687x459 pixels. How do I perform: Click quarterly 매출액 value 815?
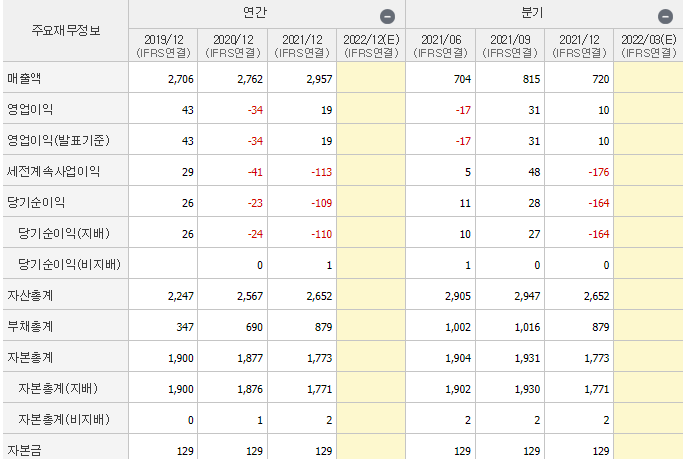pyautogui.click(x=531, y=79)
